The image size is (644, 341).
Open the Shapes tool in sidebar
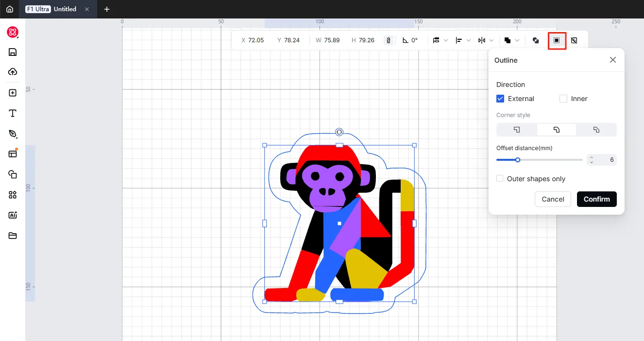[x=13, y=174]
